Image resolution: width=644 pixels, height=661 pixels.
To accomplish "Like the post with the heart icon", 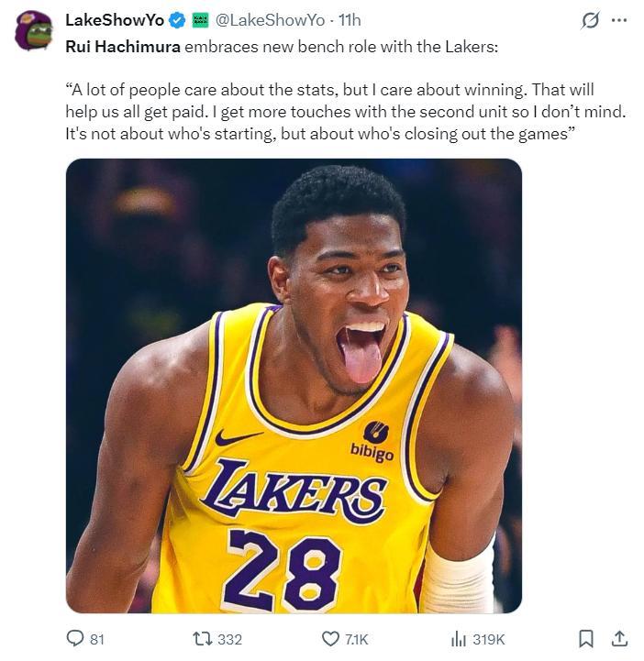I will click(x=330, y=638).
